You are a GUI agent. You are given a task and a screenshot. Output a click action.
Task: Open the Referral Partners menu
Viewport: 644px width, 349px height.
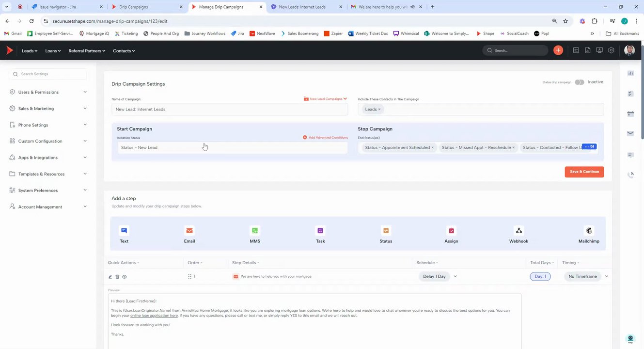87,50
